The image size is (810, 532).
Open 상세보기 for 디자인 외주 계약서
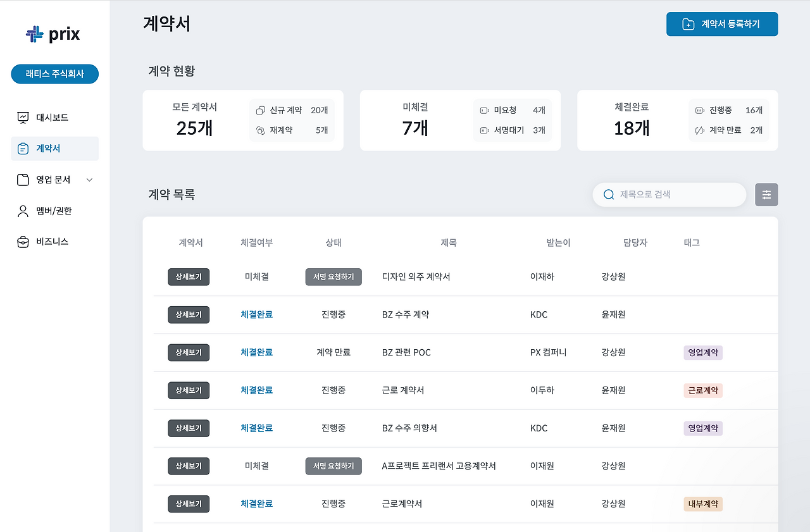[188, 276]
